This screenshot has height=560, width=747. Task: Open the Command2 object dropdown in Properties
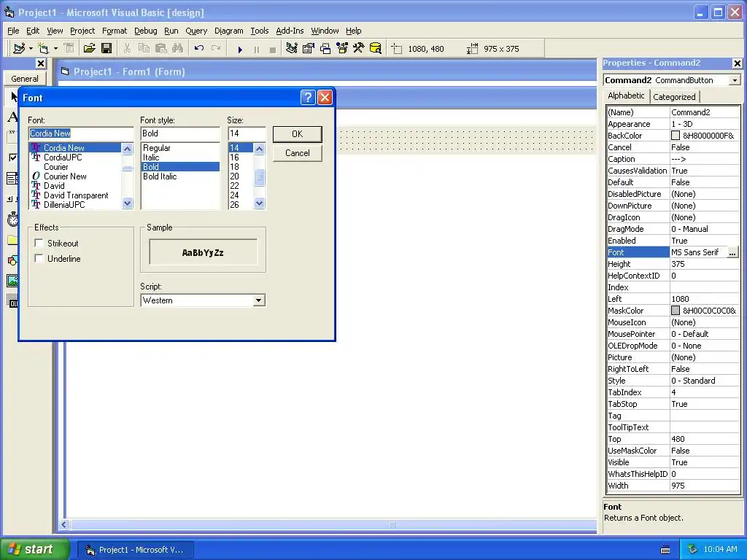[x=735, y=80]
